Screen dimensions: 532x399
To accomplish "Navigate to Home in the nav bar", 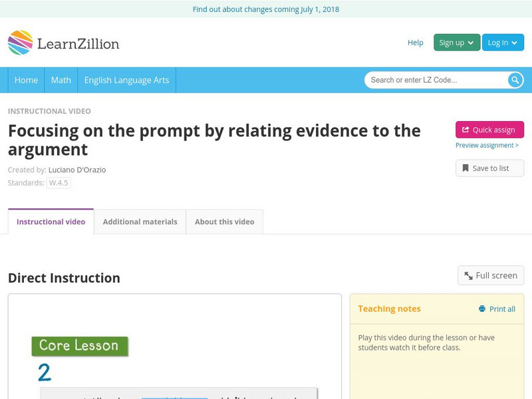I will [26, 80].
